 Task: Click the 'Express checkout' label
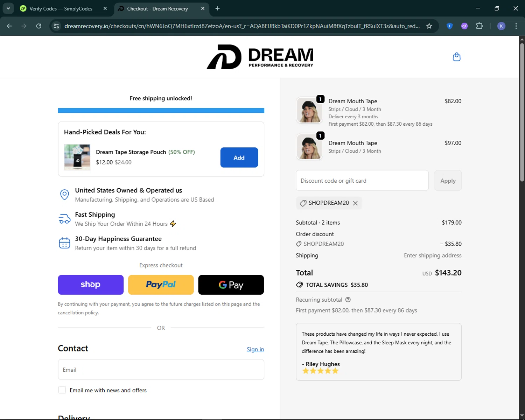coord(161,265)
